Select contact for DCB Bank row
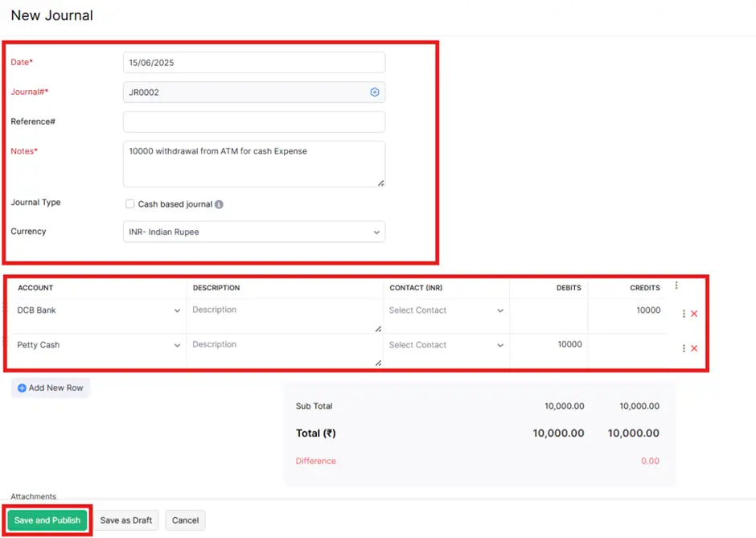 [x=446, y=310]
